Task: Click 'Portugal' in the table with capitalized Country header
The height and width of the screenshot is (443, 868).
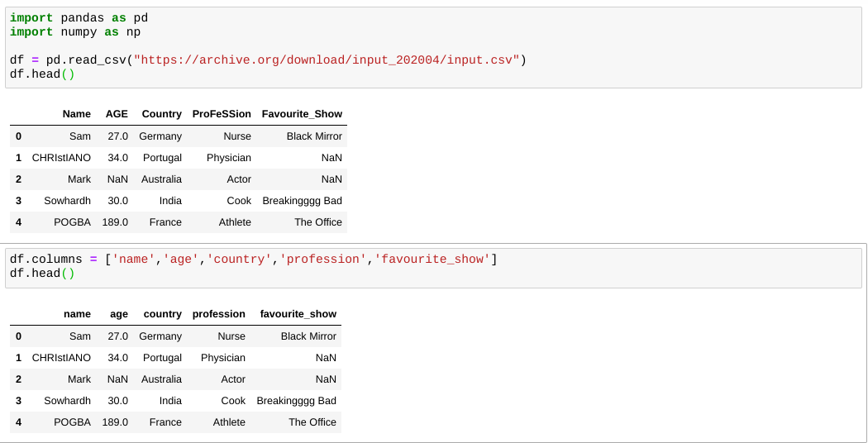Action: [162, 158]
